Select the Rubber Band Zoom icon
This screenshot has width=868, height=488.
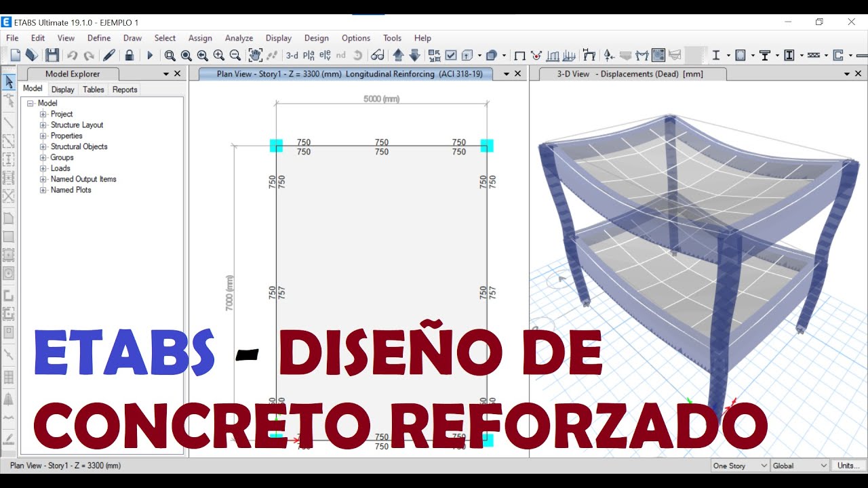pos(170,56)
